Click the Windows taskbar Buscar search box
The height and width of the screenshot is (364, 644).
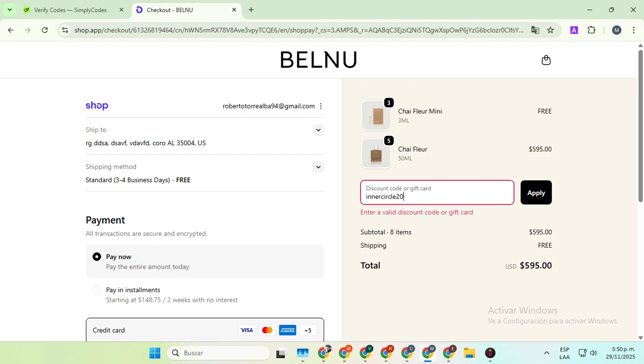point(219,353)
